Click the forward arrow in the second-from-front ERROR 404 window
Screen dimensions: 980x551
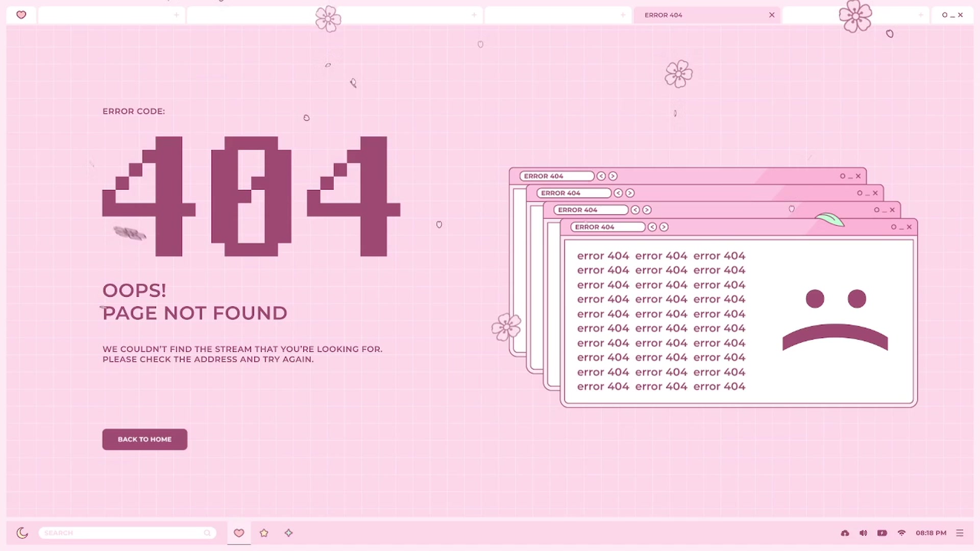click(x=647, y=210)
